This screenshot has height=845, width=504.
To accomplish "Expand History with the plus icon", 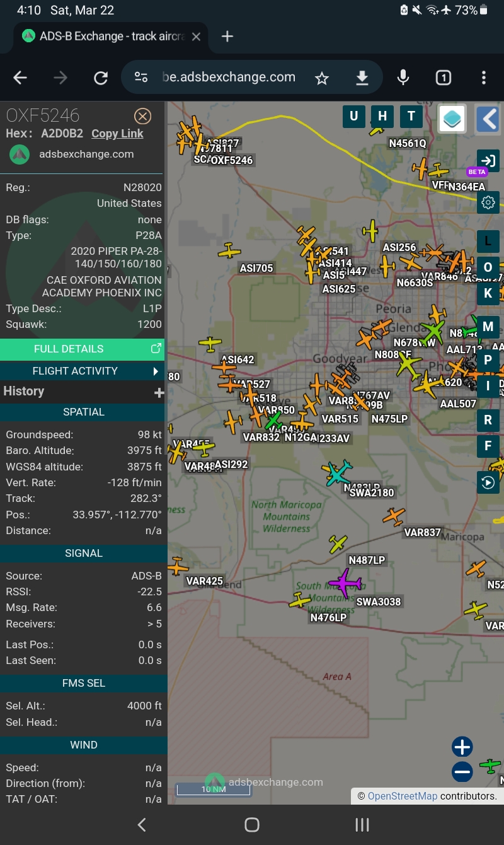I will click(159, 393).
